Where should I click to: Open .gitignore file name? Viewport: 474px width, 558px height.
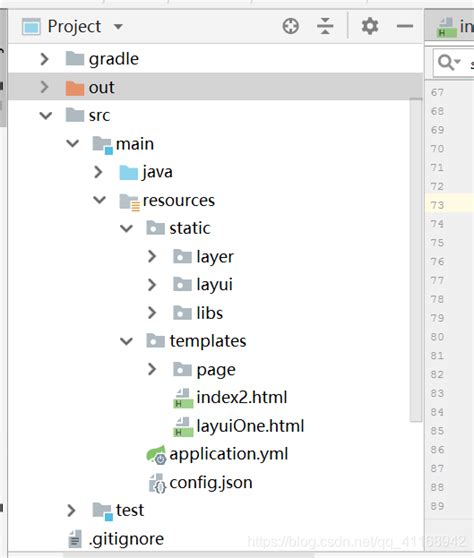(x=126, y=539)
